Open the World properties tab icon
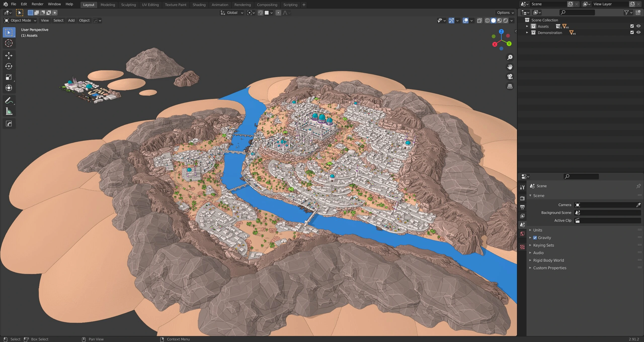This screenshot has width=644, height=342. pyautogui.click(x=522, y=234)
